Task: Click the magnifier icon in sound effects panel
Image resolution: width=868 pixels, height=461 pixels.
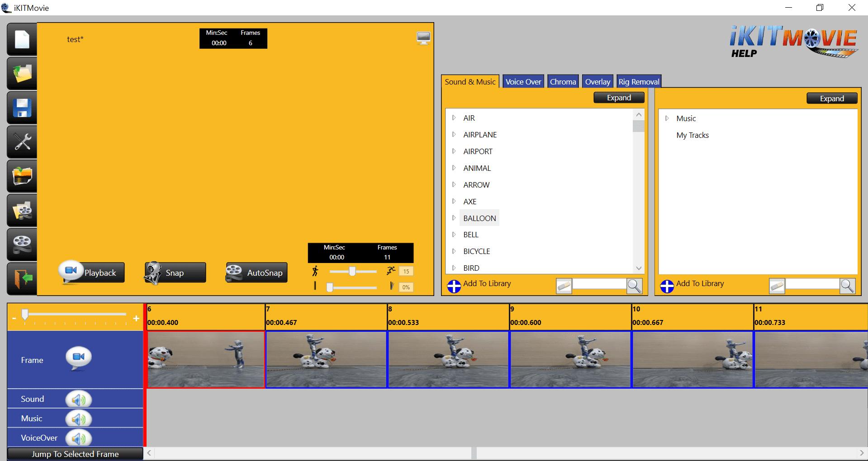Action: coord(635,286)
